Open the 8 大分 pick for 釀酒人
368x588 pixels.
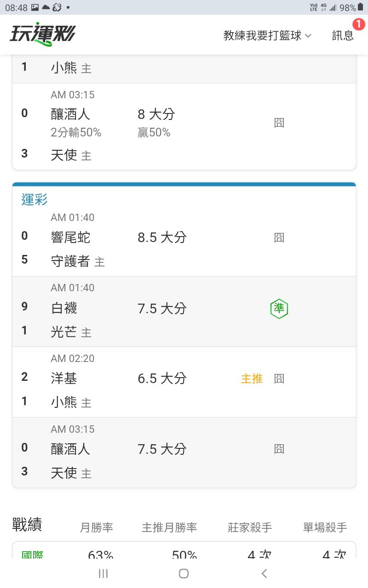pos(156,114)
